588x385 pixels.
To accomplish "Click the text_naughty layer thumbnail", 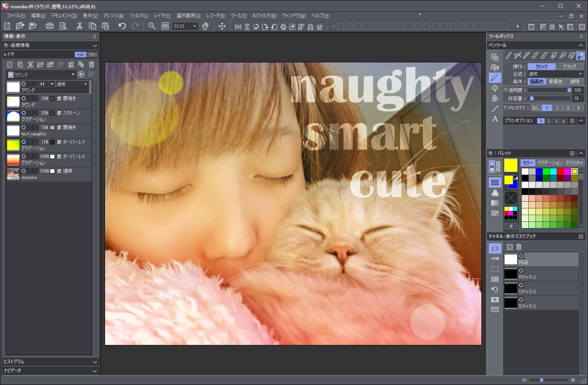I will [13, 130].
